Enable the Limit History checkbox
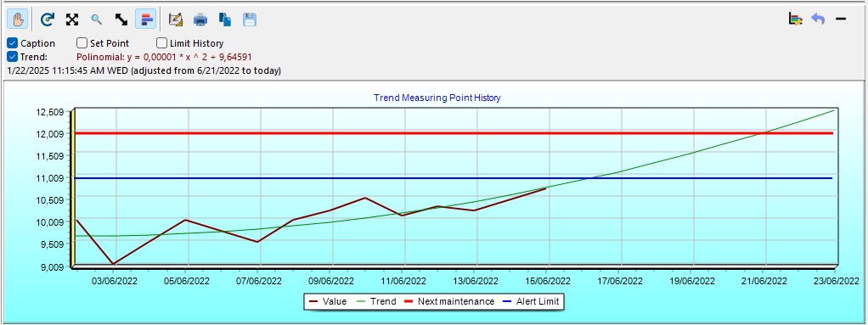The image size is (868, 325). (x=161, y=43)
